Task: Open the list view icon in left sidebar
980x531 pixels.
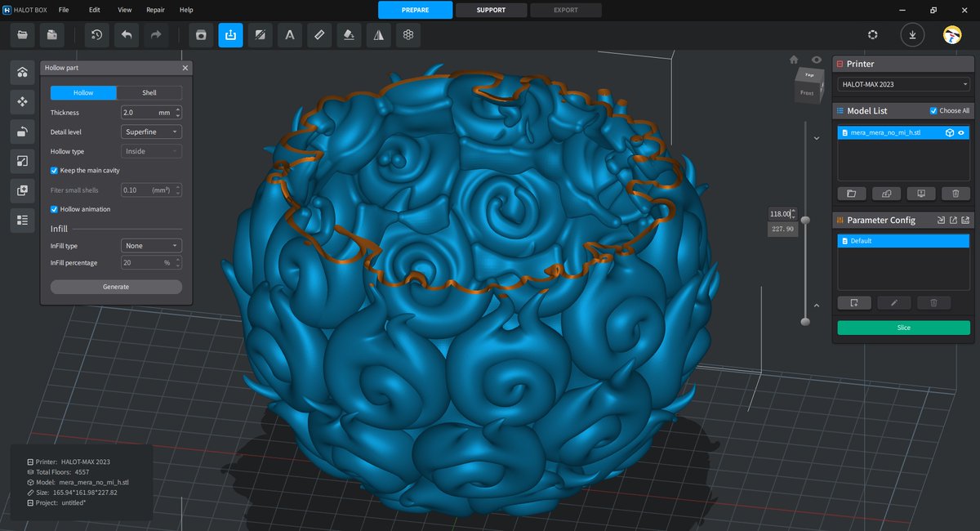Action: [x=22, y=220]
